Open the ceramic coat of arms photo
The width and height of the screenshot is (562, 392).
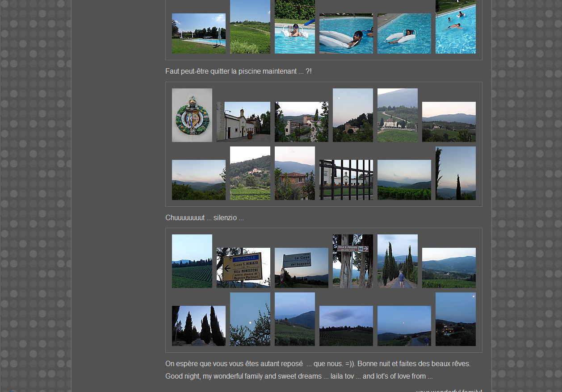[192, 115]
